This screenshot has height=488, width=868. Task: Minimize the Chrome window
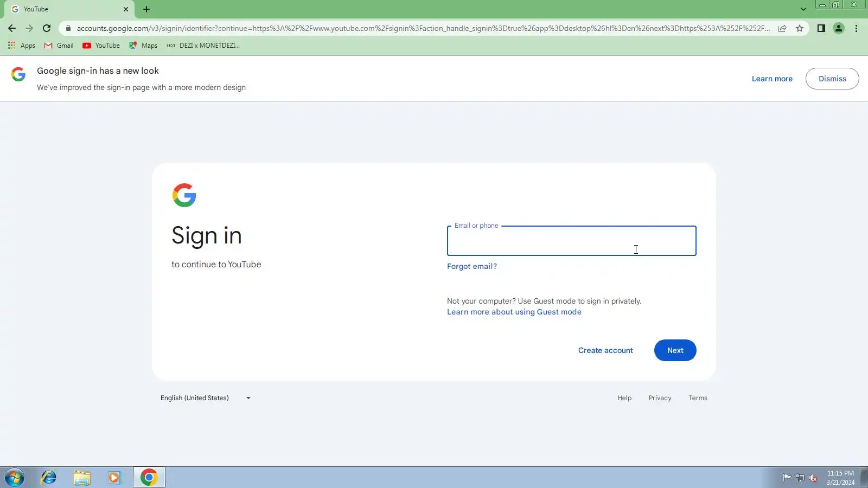click(822, 5)
